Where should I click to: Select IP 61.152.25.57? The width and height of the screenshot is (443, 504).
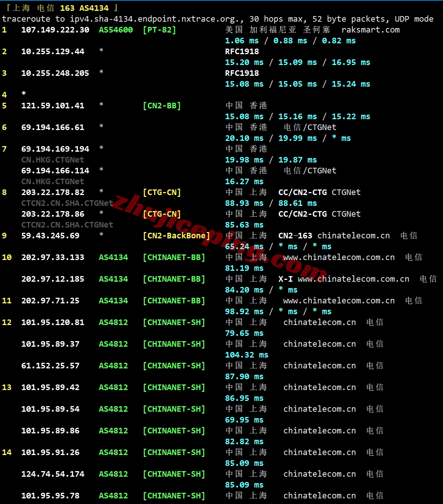point(50,366)
